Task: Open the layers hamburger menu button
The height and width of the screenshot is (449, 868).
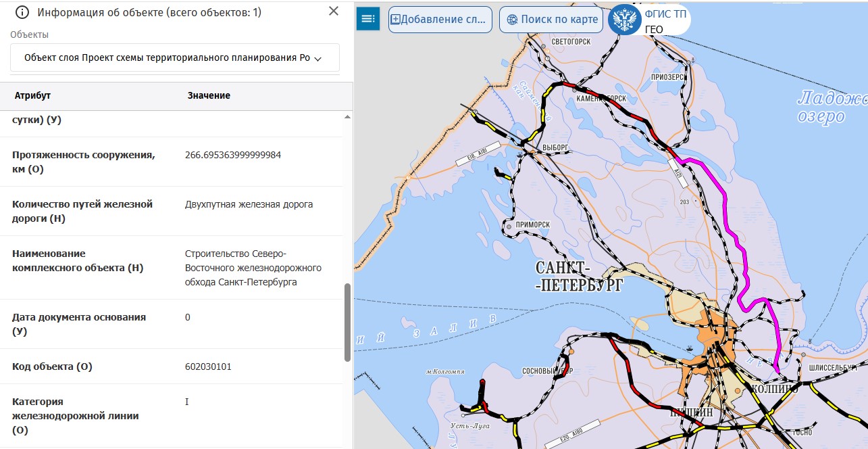Action: (x=368, y=19)
